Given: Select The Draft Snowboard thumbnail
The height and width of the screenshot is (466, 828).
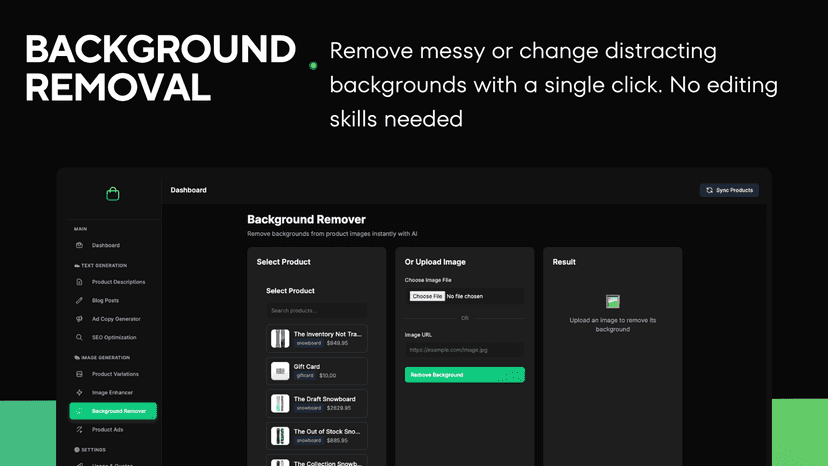Looking at the screenshot, I should (280, 403).
